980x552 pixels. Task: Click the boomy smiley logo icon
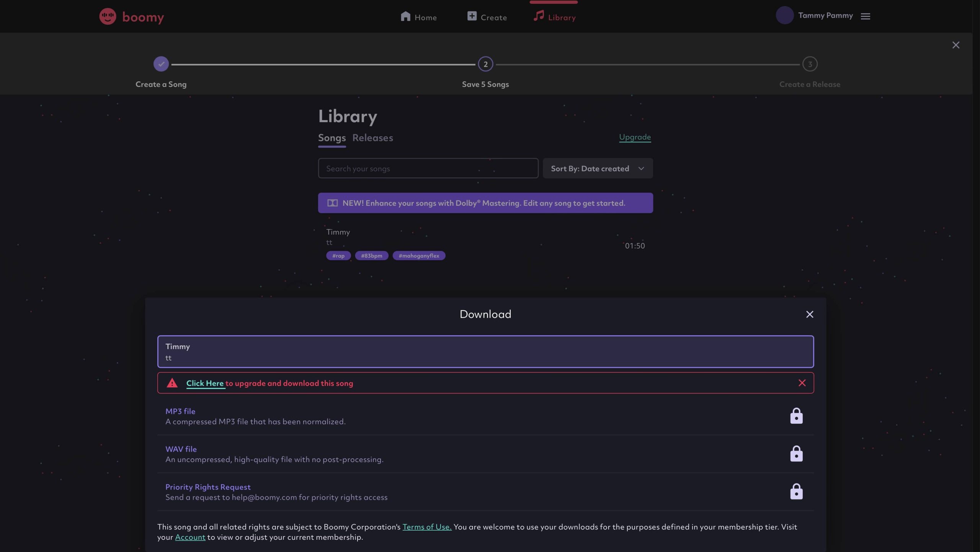coord(108,16)
